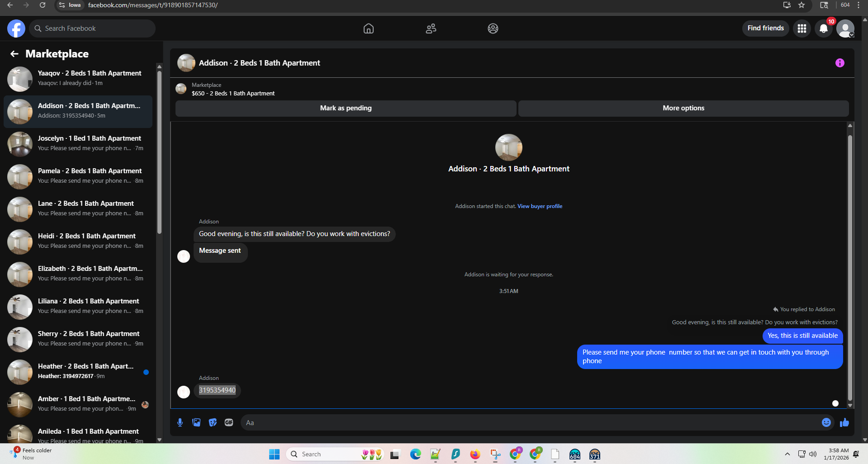Open Amber 1 Bed 1 Bath conversation
The height and width of the screenshot is (464, 868).
pyautogui.click(x=78, y=404)
